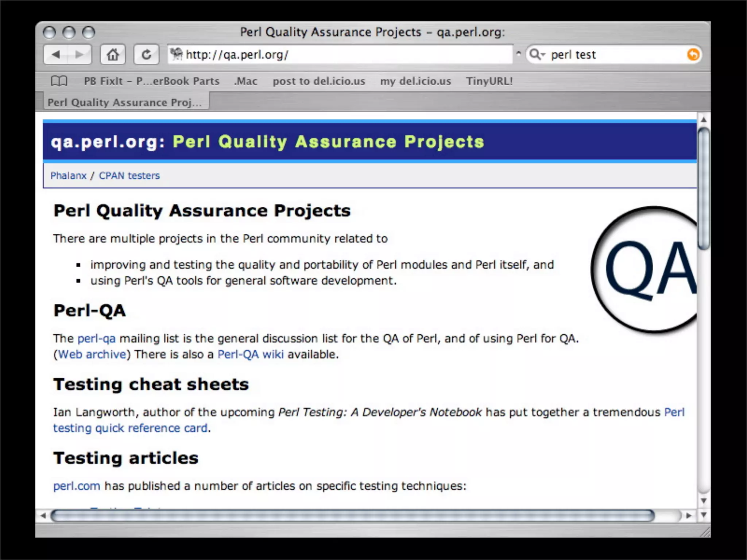Open the 'post to del.icio.us' bookmark
The height and width of the screenshot is (560, 747).
pyautogui.click(x=319, y=81)
